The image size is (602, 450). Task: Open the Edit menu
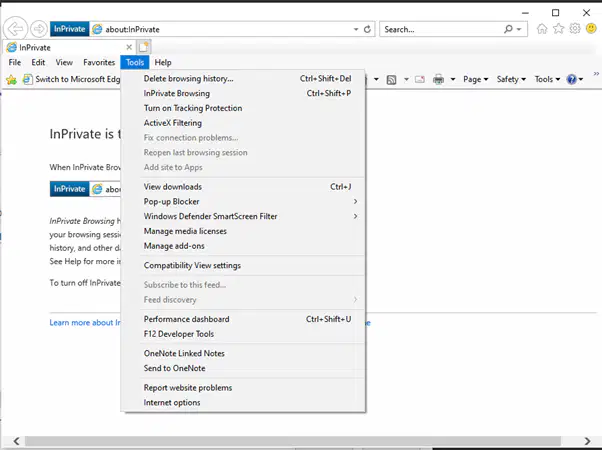(38, 62)
